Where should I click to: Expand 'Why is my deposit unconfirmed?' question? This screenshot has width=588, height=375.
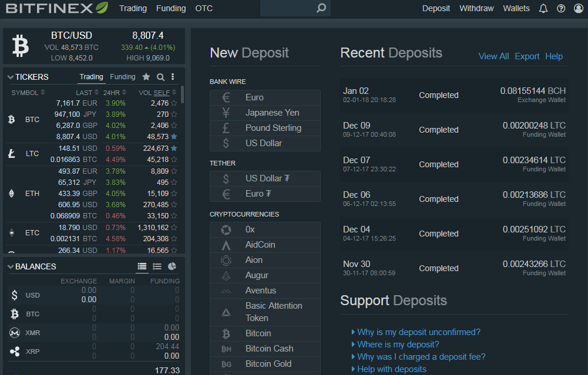click(418, 332)
